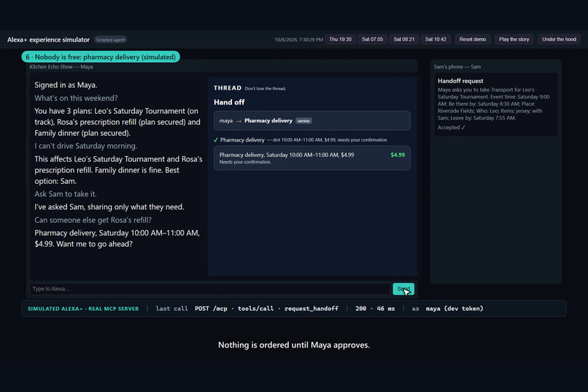This screenshot has height=392, width=588.
Task: Click the Don't lose the thread tagline
Action: 265,88
